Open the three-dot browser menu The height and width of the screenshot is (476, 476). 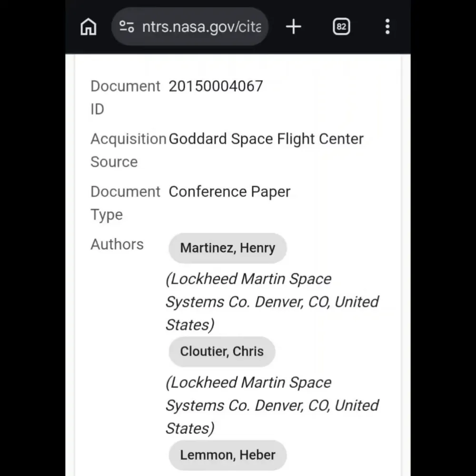[x=387, y=27]
